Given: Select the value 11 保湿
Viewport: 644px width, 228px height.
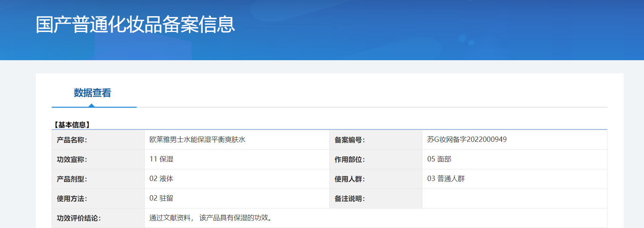Looking at the screenshot, I should click(161, 159).
